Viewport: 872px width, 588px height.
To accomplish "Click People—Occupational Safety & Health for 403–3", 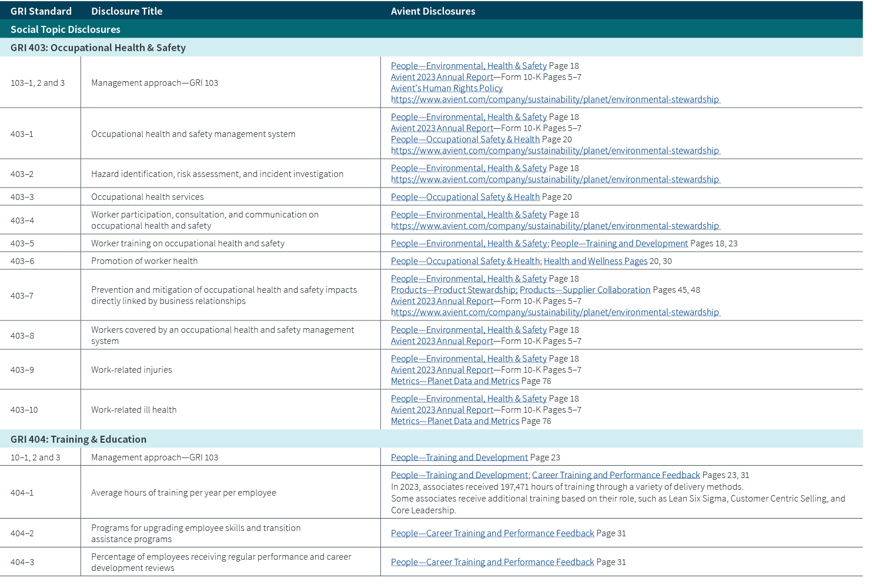I will click(465, 196).
